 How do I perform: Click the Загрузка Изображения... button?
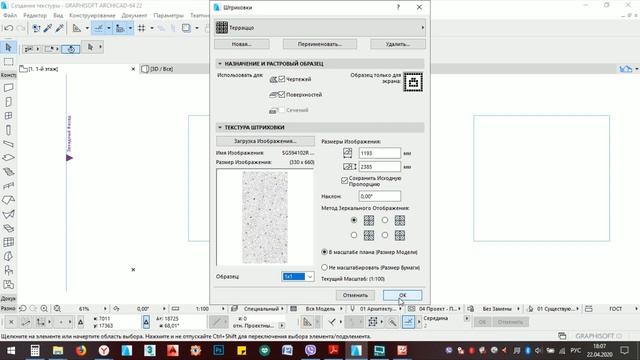click(x=265, y=141)
